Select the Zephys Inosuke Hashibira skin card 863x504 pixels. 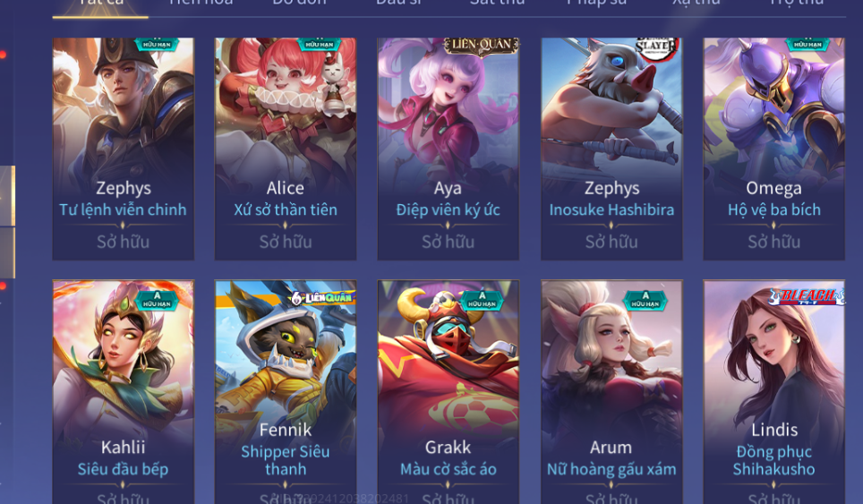point(611,149)
